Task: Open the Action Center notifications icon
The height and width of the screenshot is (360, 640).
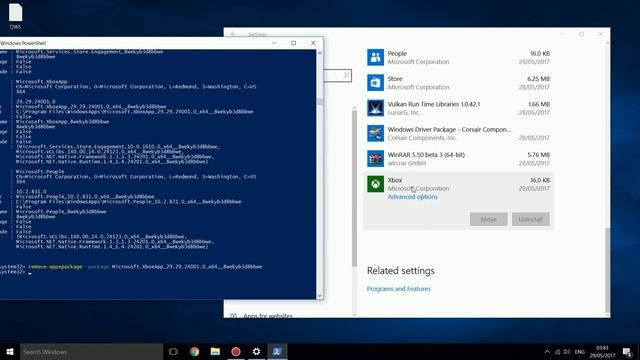Action: coord(627,351)
